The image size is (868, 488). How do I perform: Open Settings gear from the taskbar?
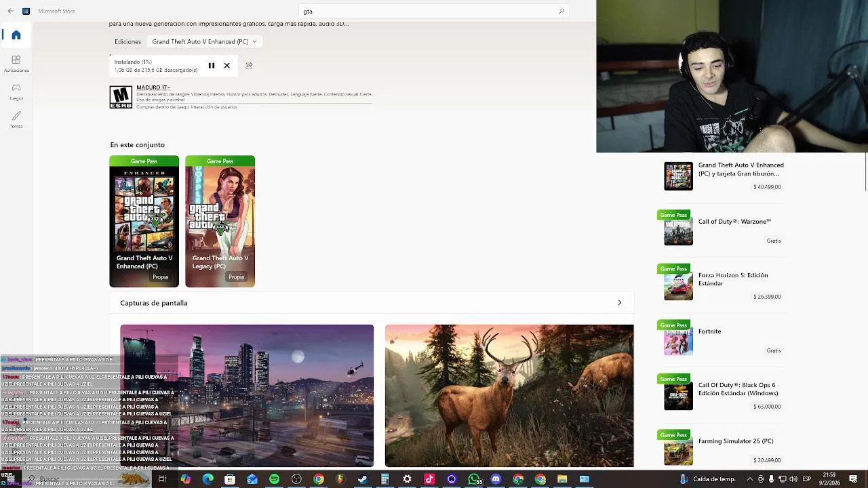click(x=407, y=479)
